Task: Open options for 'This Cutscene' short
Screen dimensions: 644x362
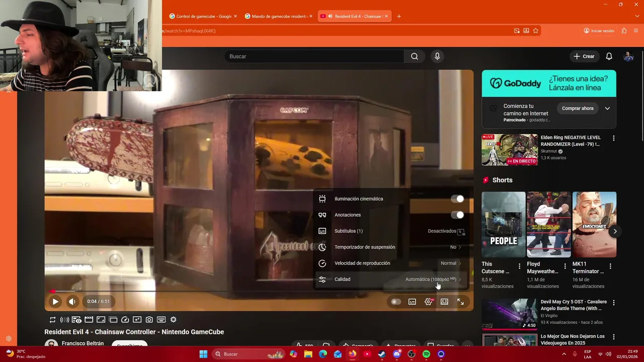Action: point(520,266)
